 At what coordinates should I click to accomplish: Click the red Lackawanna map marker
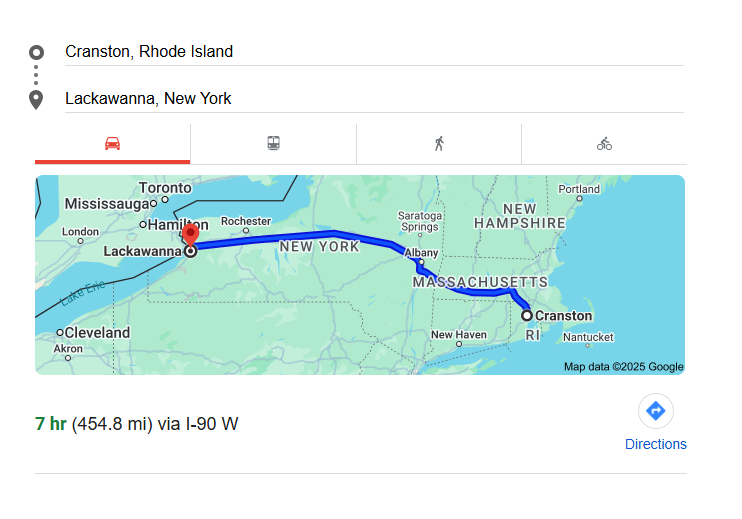click(190, 237)
